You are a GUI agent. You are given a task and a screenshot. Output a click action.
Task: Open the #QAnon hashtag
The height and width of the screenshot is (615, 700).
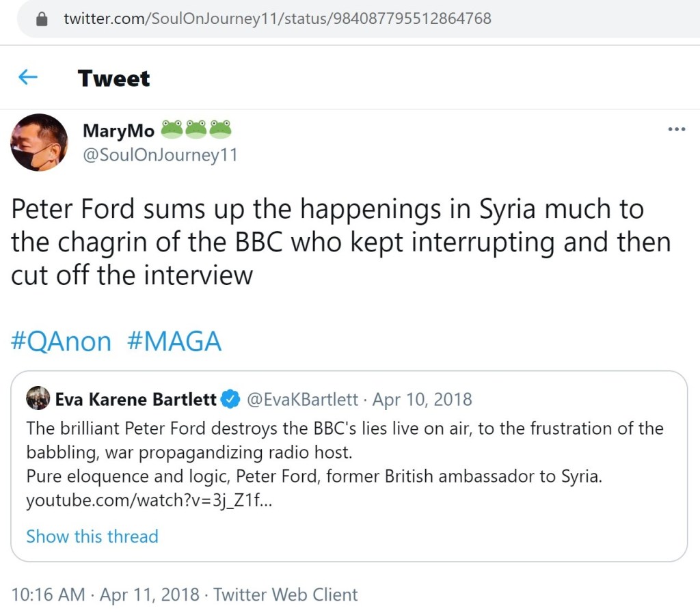tap(61, 341)
